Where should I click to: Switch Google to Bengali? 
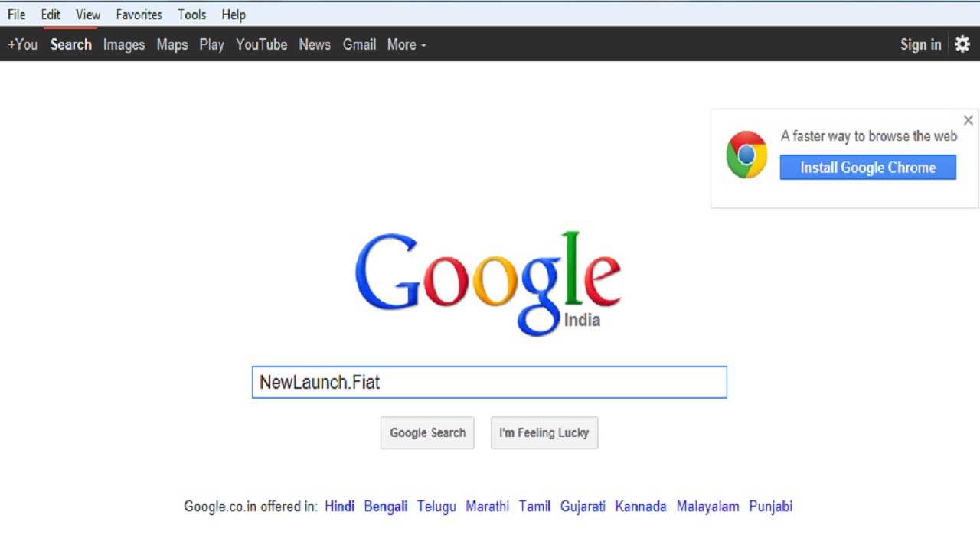(x=386, y=506)
